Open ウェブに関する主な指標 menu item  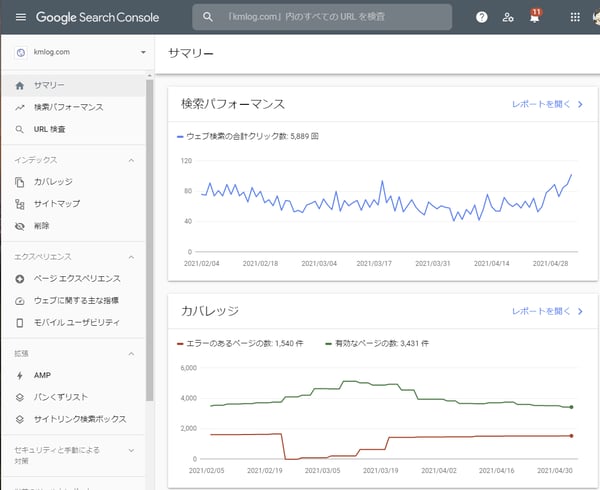[x=73, y=301]
